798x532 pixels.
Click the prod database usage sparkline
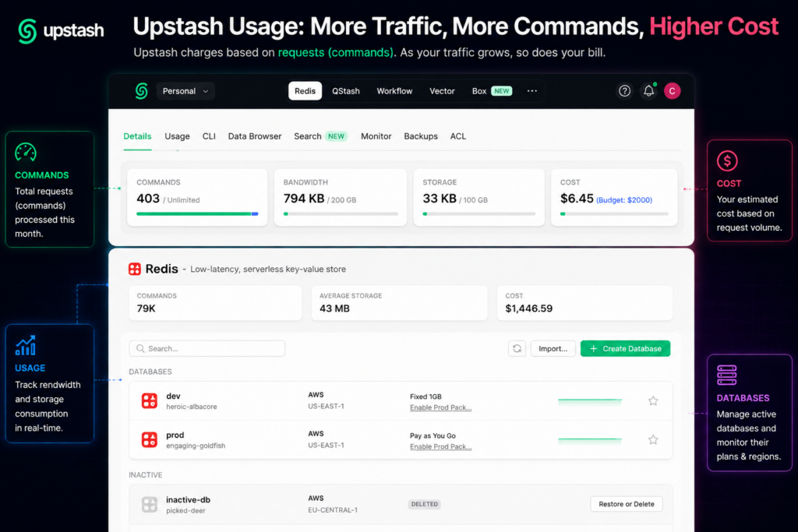(590, 440)
